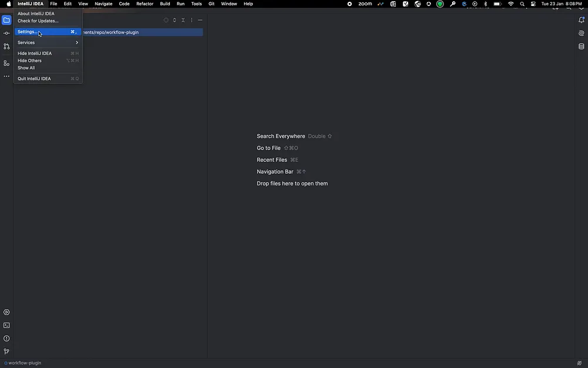Click the Collapse All icon in Project panel
Image resolution: width=588 pixels, height=368 pixels.
pos(183,20)
